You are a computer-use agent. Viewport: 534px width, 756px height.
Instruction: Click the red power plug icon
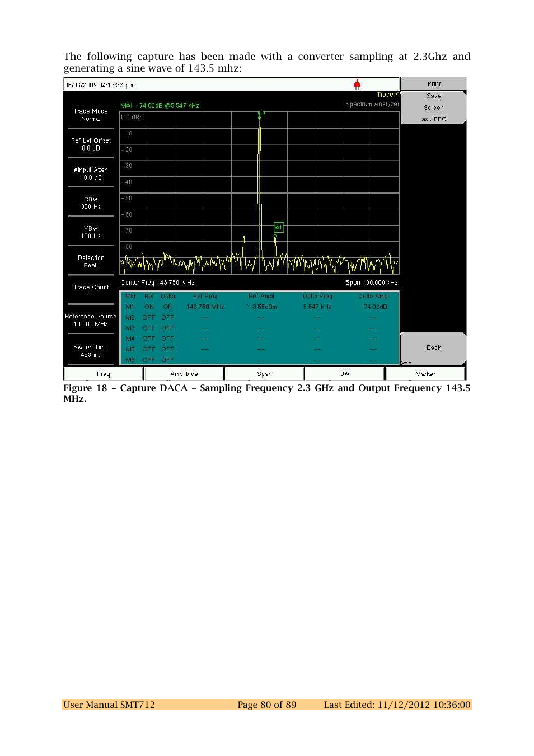click(x=357, y=84)
